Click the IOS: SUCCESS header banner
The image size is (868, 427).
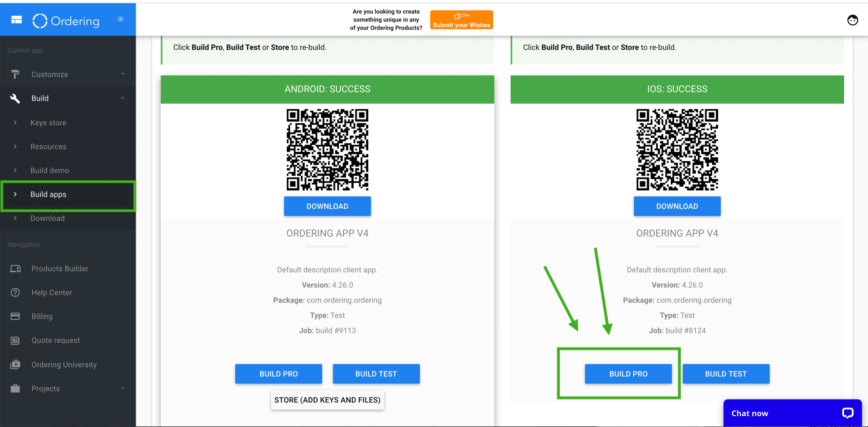pyautogui.click(x=677, y=89)
